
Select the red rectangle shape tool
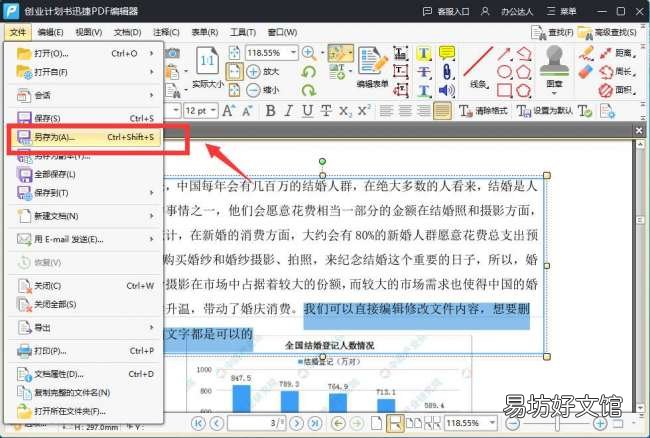504,90
